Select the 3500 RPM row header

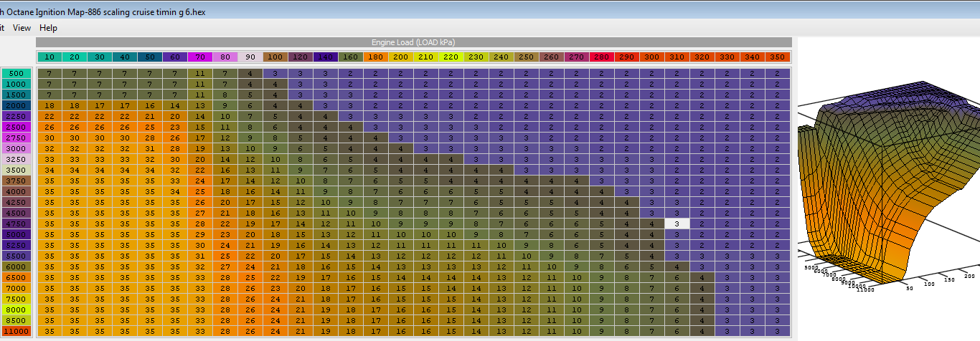[x=17, y=170]
